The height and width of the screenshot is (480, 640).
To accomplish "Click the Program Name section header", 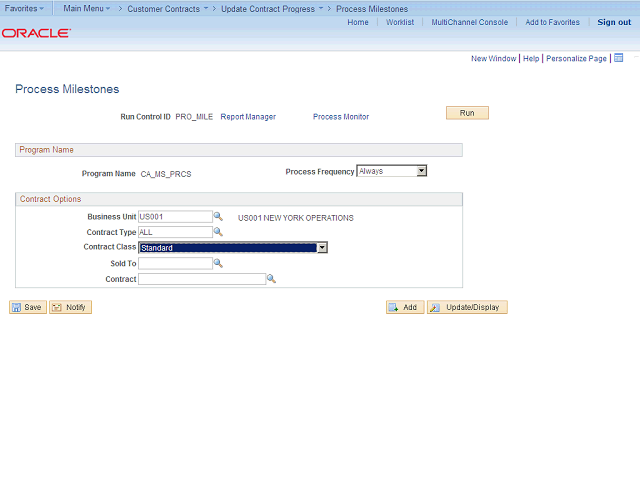I will [239, 150].
